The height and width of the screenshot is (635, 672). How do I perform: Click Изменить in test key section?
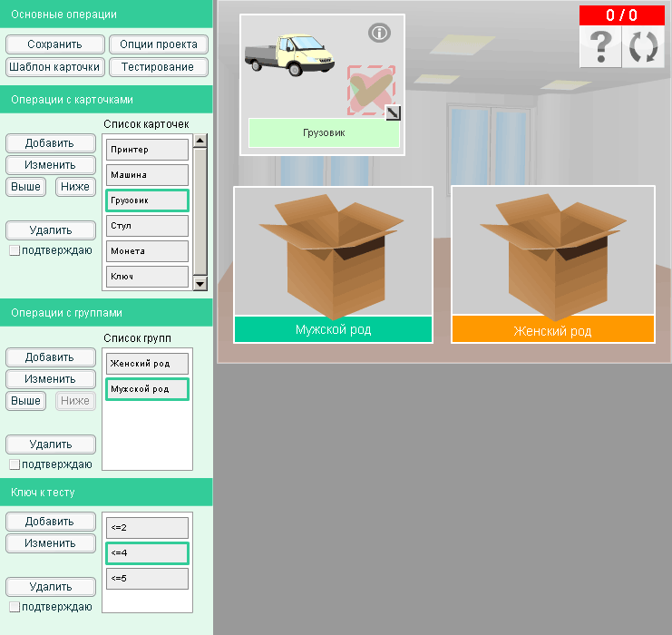(x=51, y=543)
